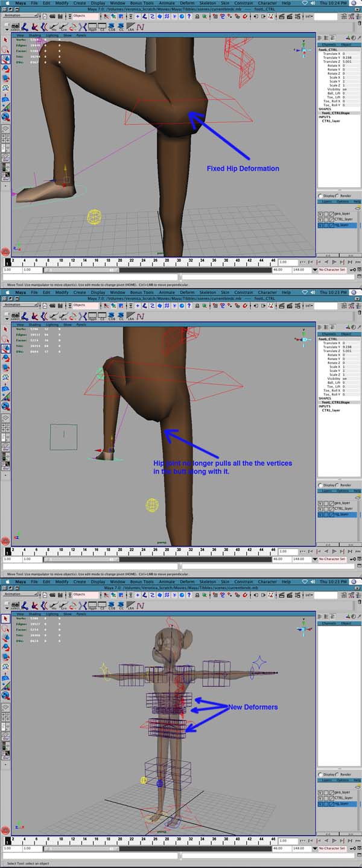Toggle CTRL_layer visibility box in top screenshot
The image size is (362, 868).
320,219
